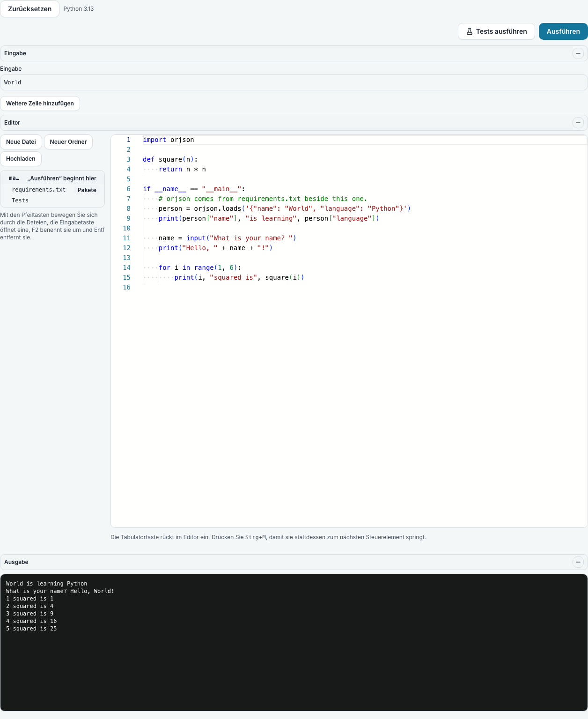Run the code with Ausführen
588x719 pixels.
[x=563, y=31]
